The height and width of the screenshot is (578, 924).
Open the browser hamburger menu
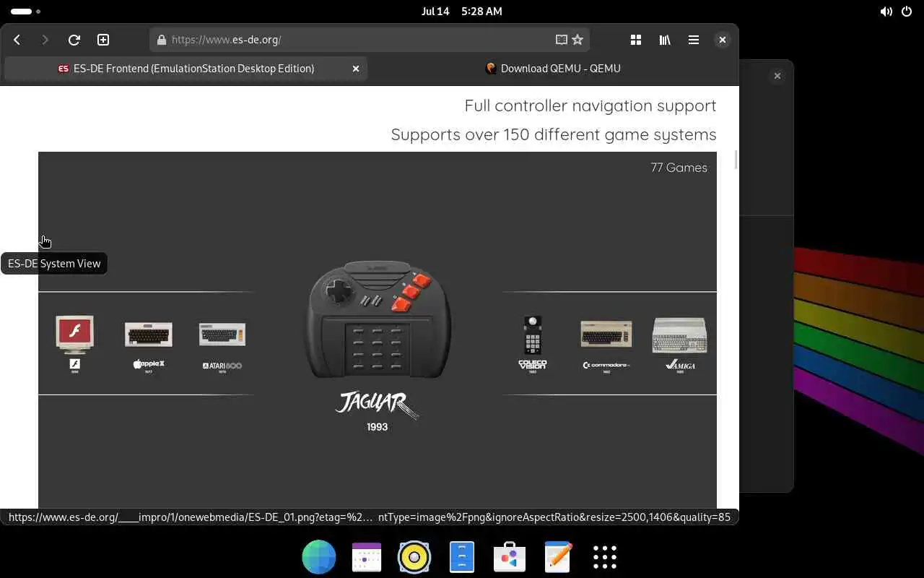click(x=694, y=40)
